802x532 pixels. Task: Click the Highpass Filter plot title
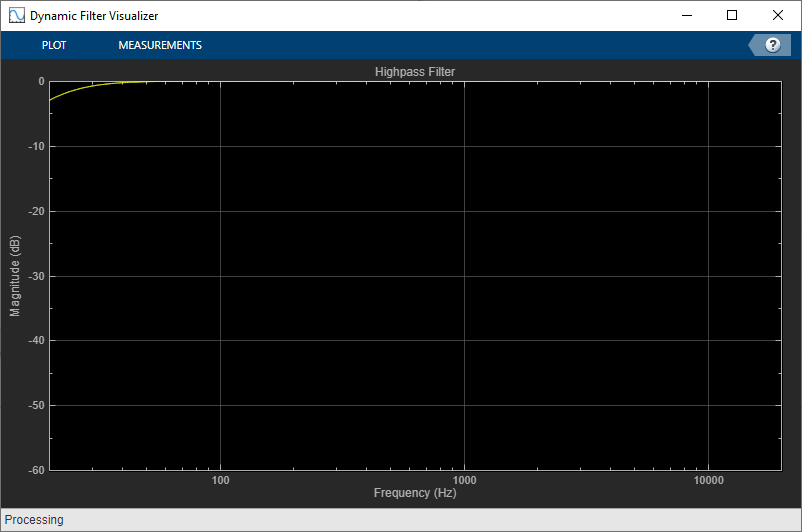415,72
